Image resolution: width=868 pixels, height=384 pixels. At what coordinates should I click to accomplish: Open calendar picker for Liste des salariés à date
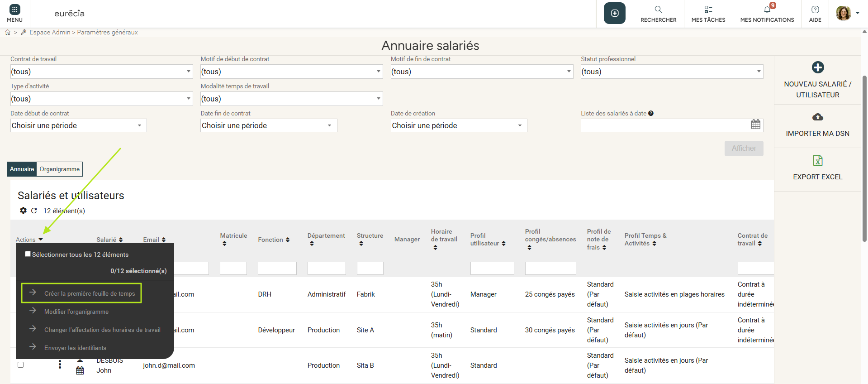tap(755, 125)
